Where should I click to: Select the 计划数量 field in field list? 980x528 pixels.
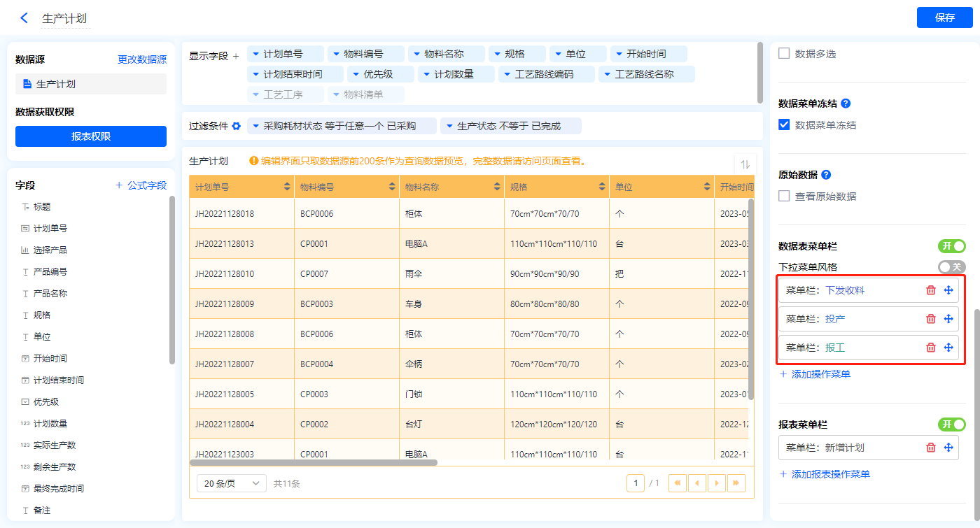tap(50, 423)
